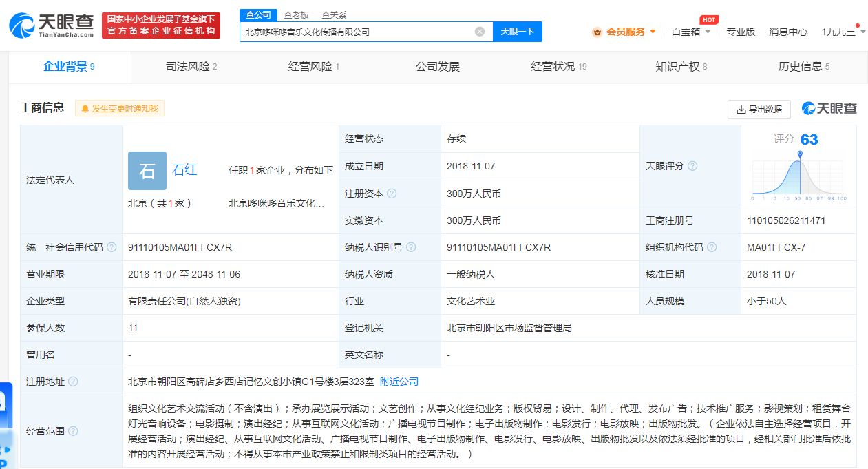Open 专业版 in the top bar
This screenshot has height=469, width=868.
[741, 32]
